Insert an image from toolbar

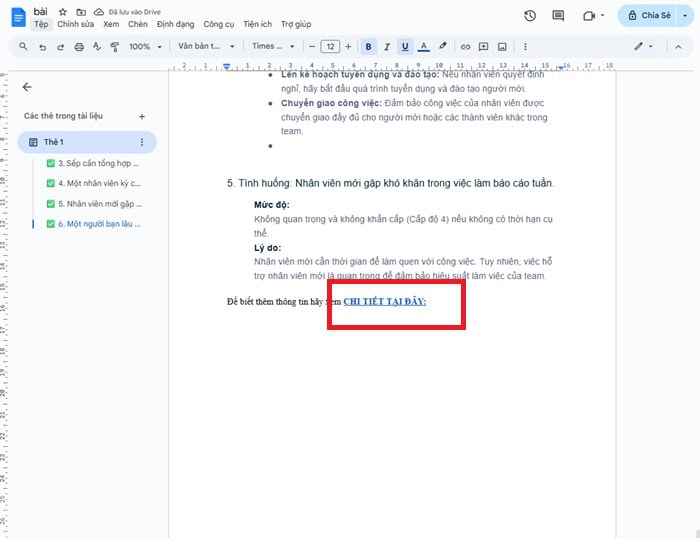(502, 46)
